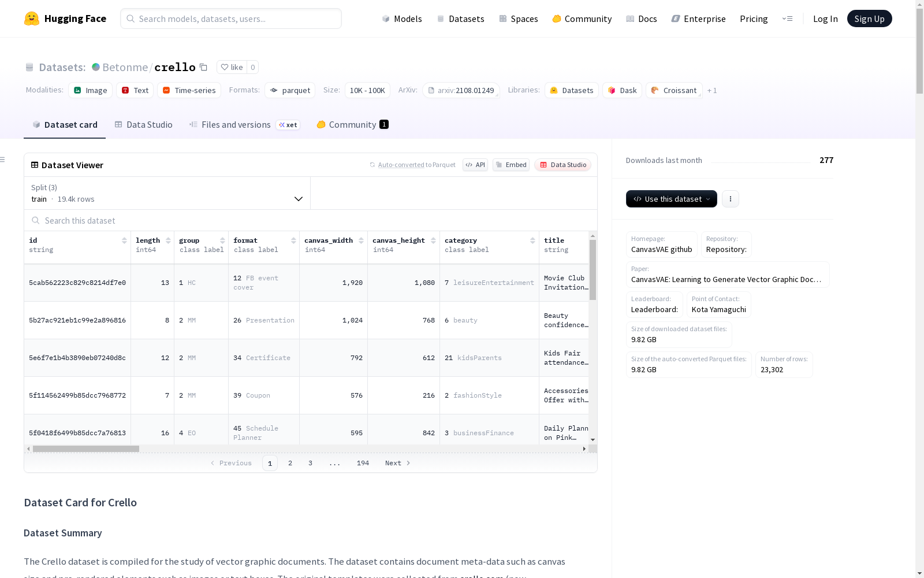
Task: Open the arxiv:2108.01249 paper tag
Action: click(461, 90)
